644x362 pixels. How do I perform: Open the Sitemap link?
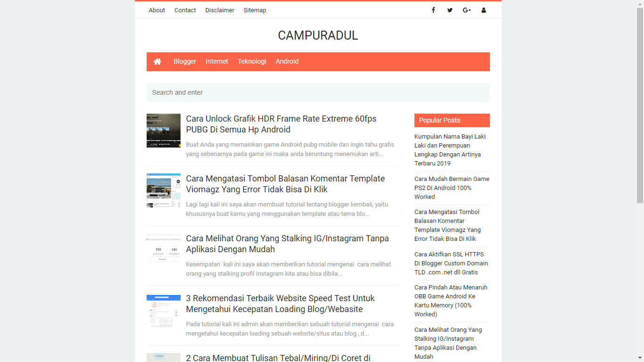click(255, 10)
